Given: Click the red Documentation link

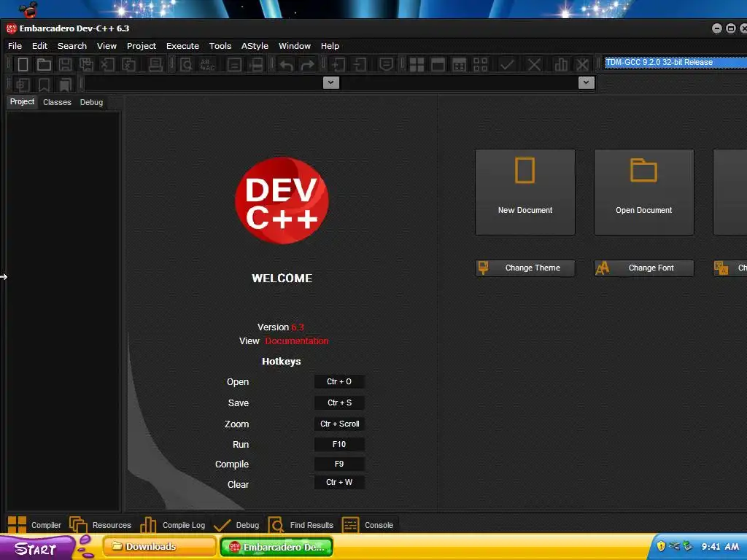Looking at the screenshot, I should coord(297,341).
